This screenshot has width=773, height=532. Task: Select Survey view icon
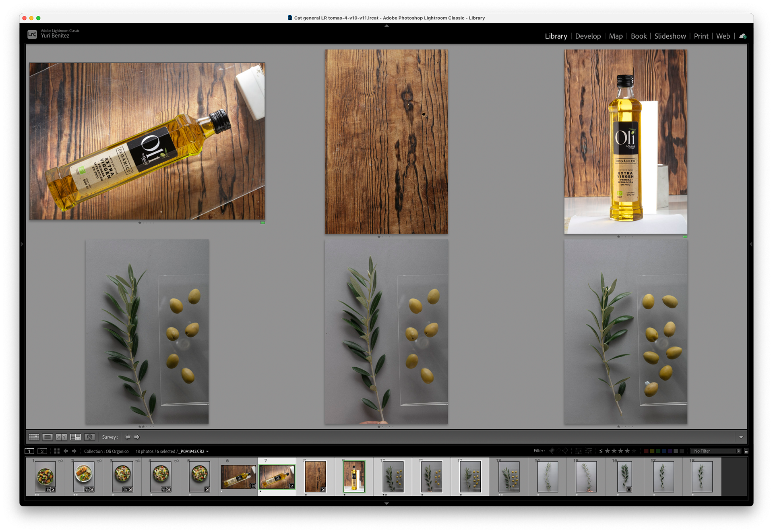pyautogui.click(x=75, y=437)
